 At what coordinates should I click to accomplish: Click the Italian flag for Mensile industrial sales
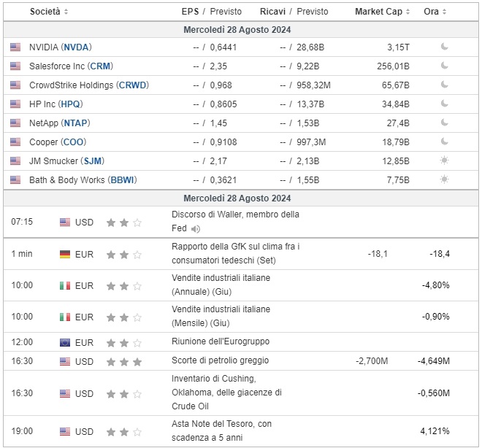coord(65,317)
